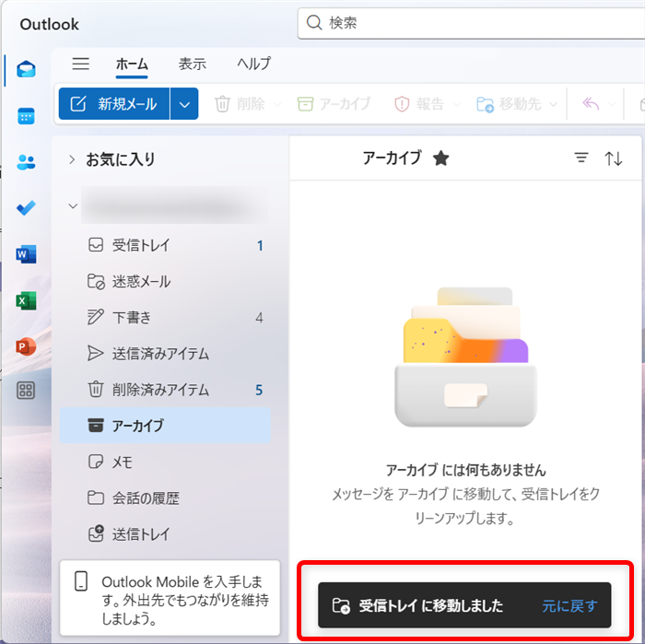Viewport: 645px width, 644px height.
Task: Open the People contacts icon
Action: click(x=26, y=162)
